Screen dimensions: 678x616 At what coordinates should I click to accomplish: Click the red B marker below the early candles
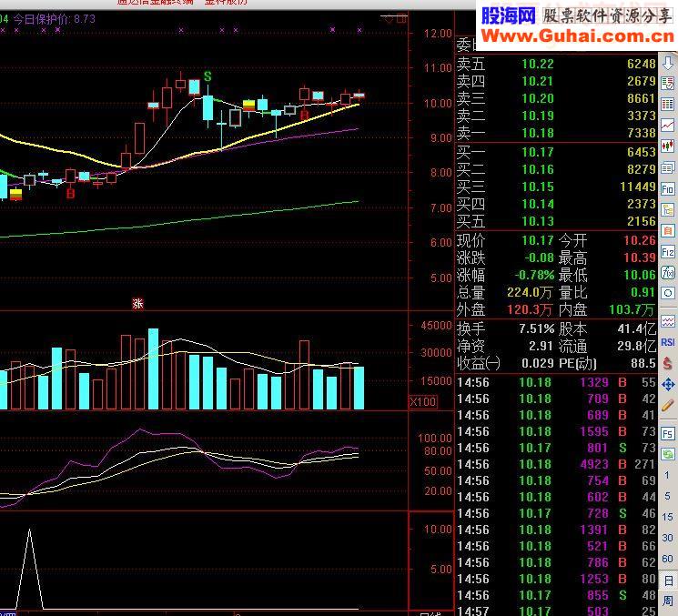[70, 193]
